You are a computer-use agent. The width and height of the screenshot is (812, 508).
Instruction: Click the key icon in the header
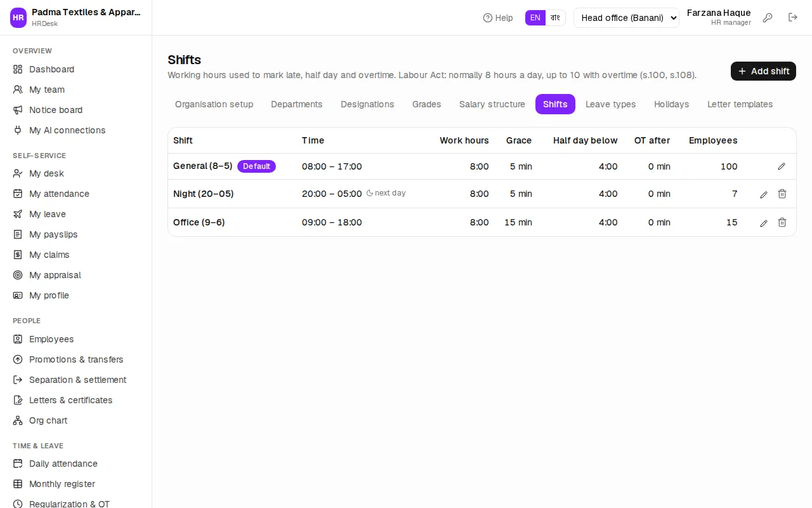point(768,18)
